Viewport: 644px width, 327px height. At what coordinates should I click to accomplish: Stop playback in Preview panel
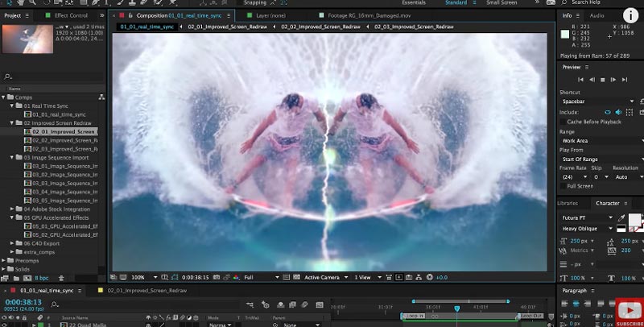602,80
